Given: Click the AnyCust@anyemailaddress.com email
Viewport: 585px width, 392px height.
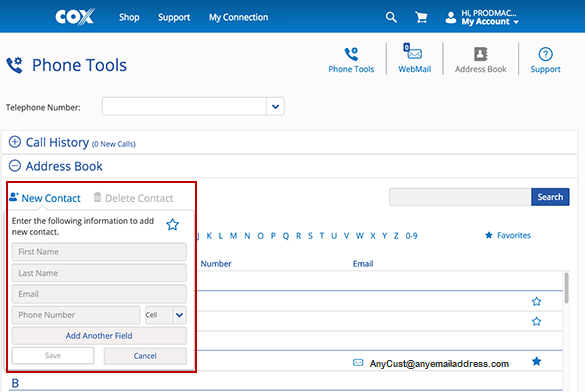Looking at the screenshot, I should [439, 364].
